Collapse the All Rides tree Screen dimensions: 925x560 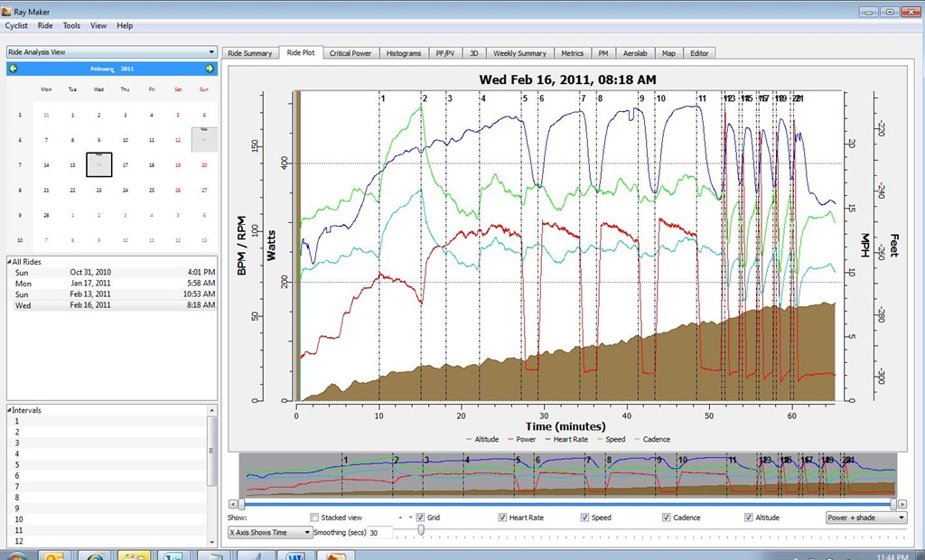(9, 261)
